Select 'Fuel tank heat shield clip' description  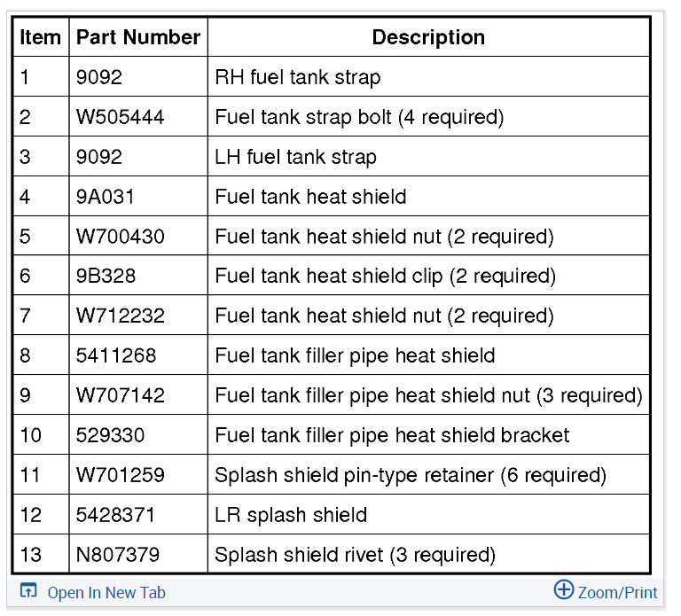click(385, 276)
